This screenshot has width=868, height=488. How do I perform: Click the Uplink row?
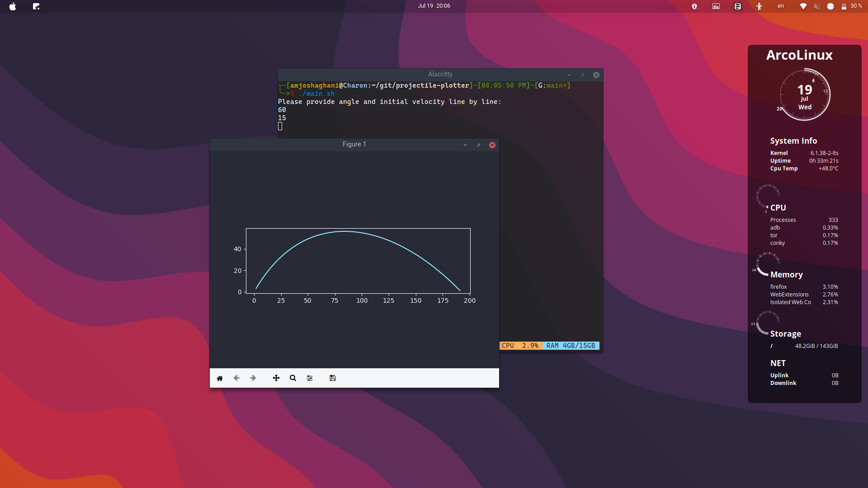(804, 375)
